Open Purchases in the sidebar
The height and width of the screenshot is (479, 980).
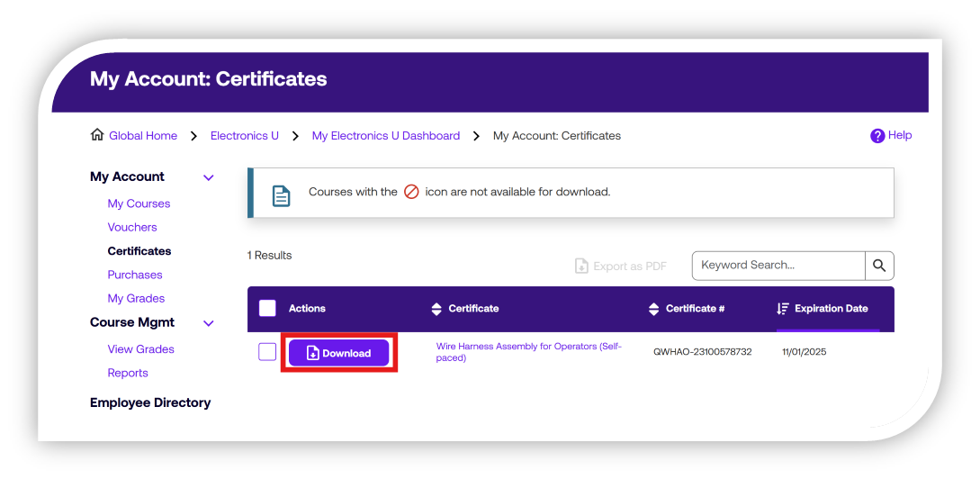pyautogui.click(x=135, y=276)
